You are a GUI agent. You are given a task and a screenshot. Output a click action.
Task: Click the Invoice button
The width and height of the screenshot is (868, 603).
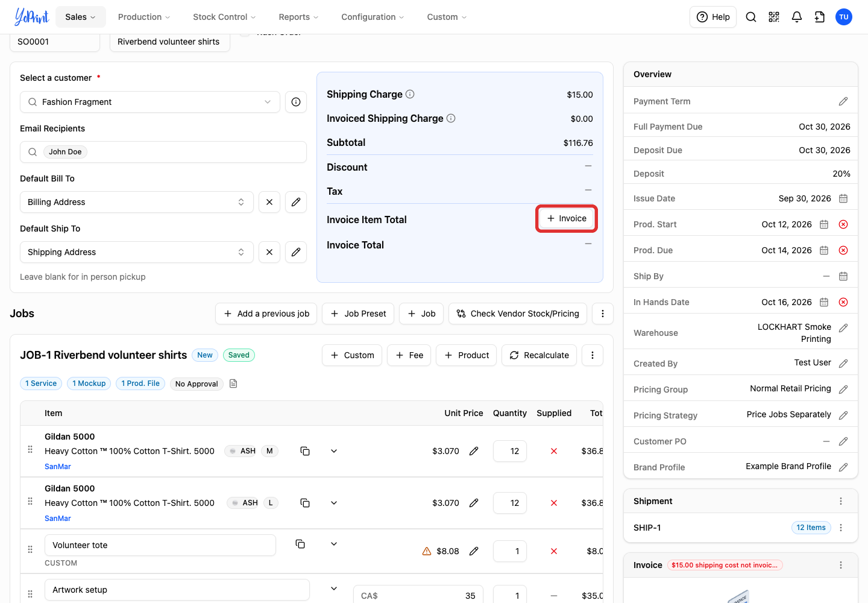(567, 218)
